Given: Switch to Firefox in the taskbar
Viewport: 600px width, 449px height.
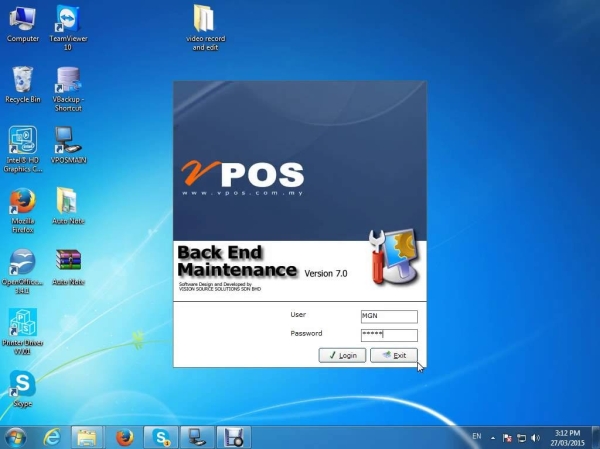Looking at the screenshot, I should coord(125,437).
